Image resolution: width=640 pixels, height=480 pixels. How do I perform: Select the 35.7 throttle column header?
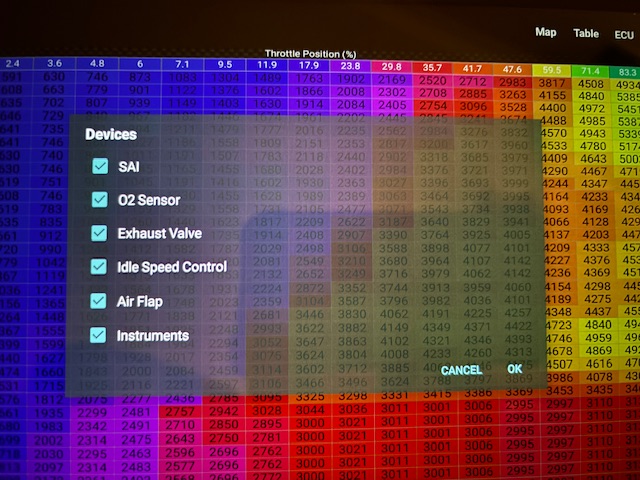(434, 68)
